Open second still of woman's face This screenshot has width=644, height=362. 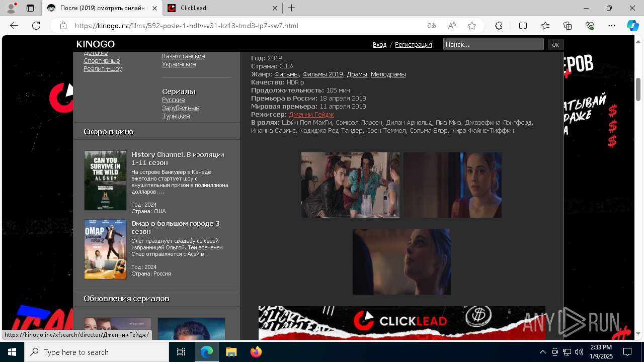[452, 185]
